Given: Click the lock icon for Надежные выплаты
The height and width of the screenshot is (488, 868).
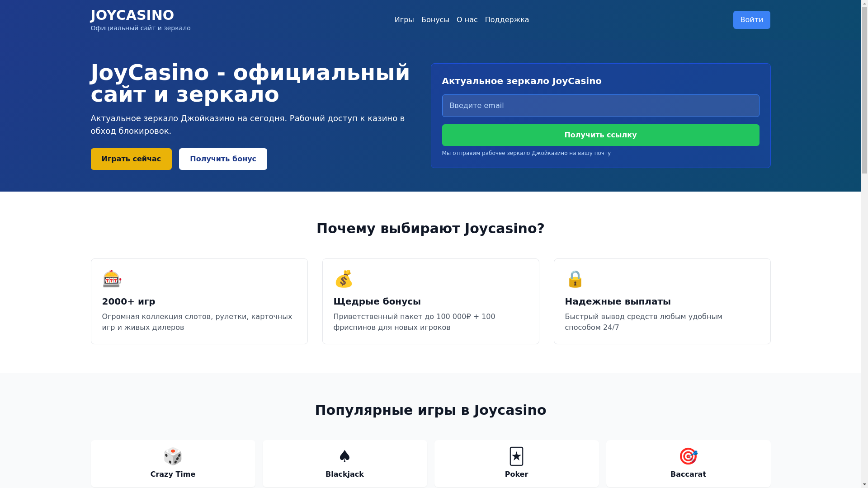Looking at the screenshot, I should tap(575, 279).
